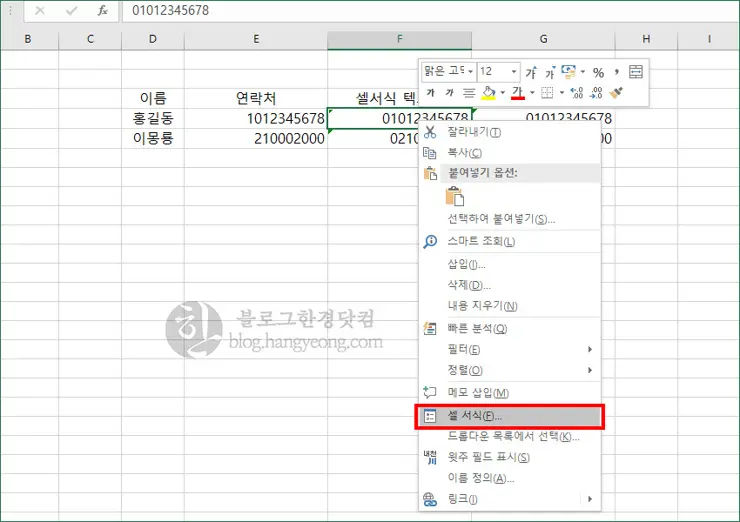This screenshot has height=522, width=740.
Task: Select column E header
Action: pyautogui.click(x=256, y=40)
